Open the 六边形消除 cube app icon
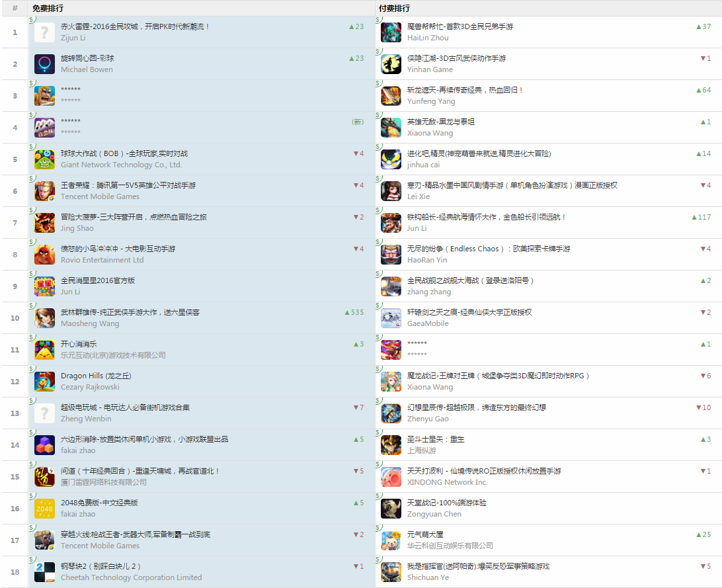 pos(45,445)
